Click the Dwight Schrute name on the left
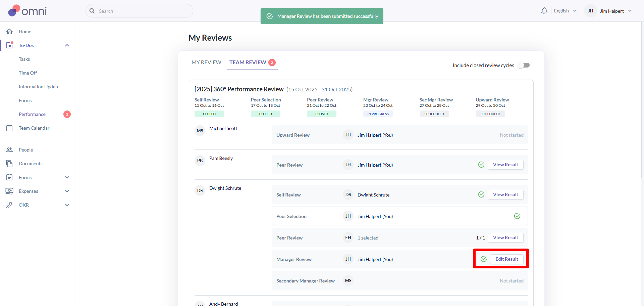The width and height of the screenshot is (644, 306). click(225, 188)
